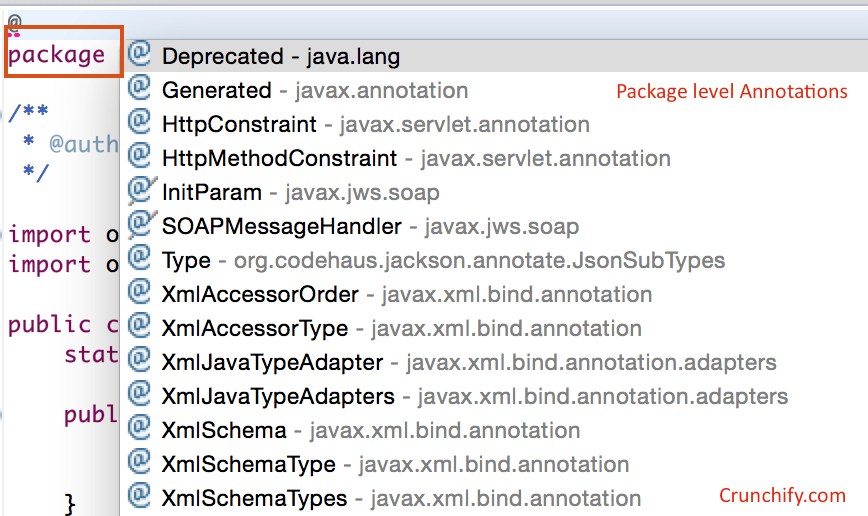The image size is (868, 516).
Task: Select XmlJavaTypeAdapters completion entry
Action: point(474,396)
